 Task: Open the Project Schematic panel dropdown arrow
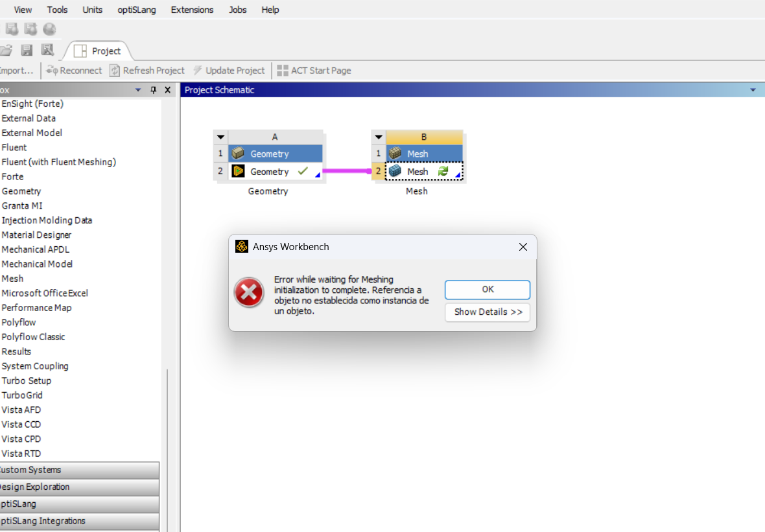753,89
